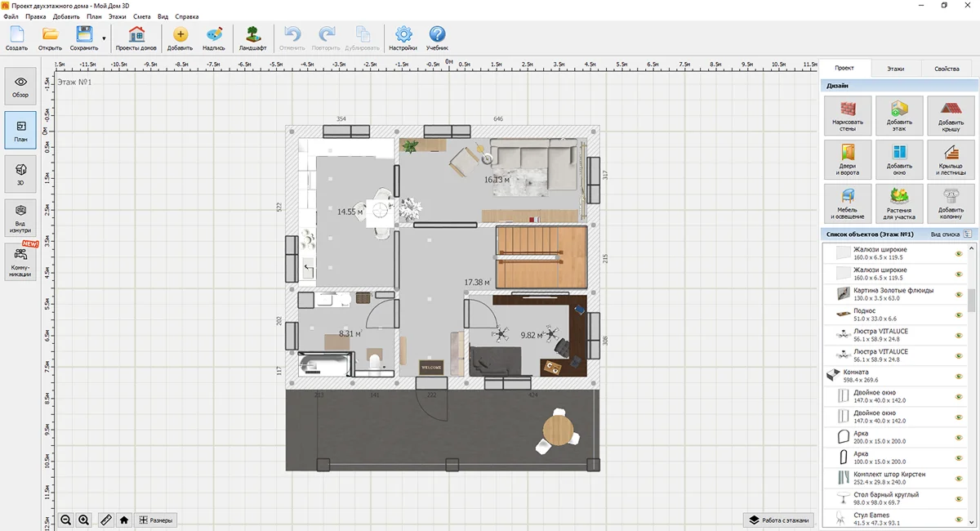The image size is (980, 531).
Task: Open the Вид menu in the menu bar
Action: click(163, 16)
